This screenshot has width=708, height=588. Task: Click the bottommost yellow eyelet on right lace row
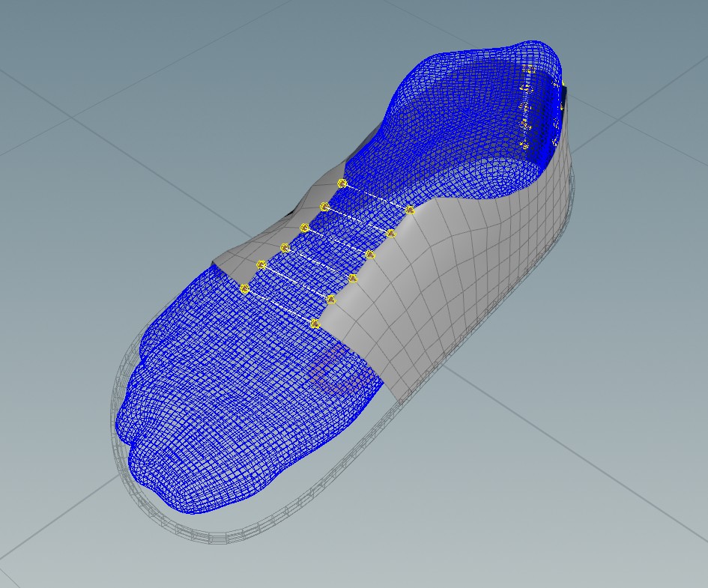(x=315, y=324)
